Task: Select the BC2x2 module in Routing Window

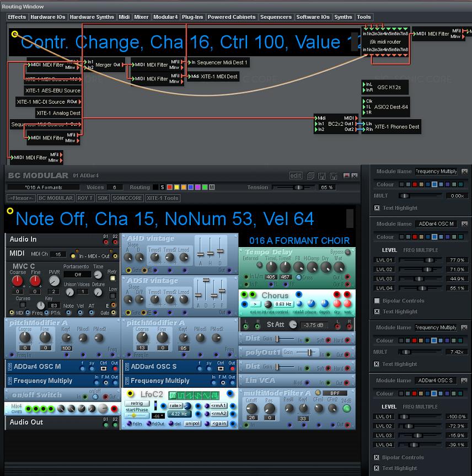Action: [336, 124]
